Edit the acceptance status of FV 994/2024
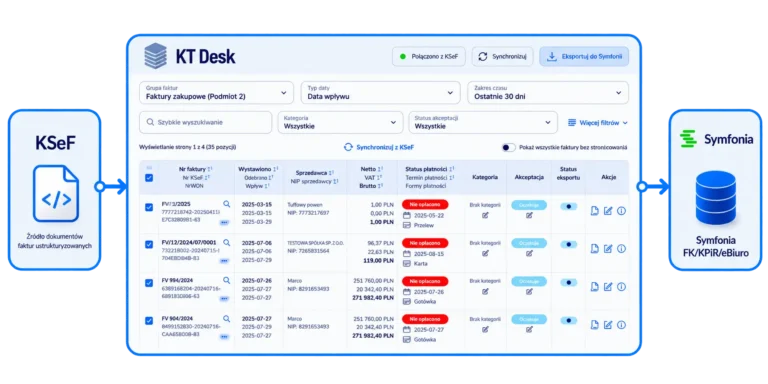768x384 pixels. point(529,291)
